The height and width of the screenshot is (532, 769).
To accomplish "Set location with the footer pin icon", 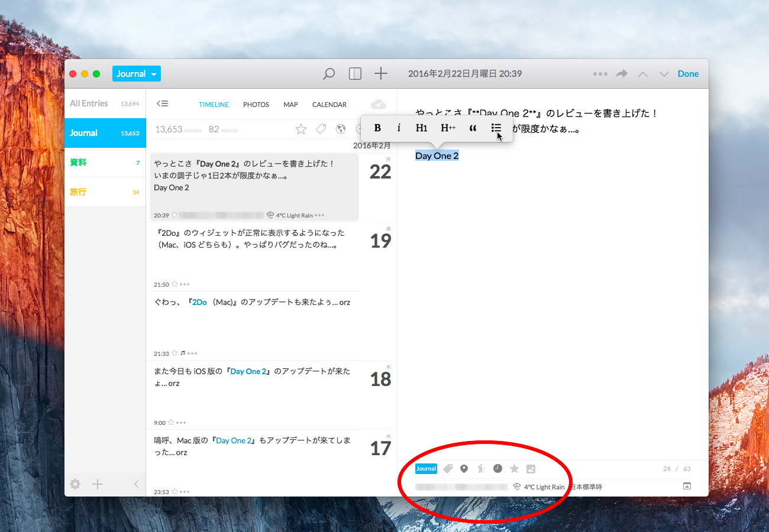I will 464,469.
